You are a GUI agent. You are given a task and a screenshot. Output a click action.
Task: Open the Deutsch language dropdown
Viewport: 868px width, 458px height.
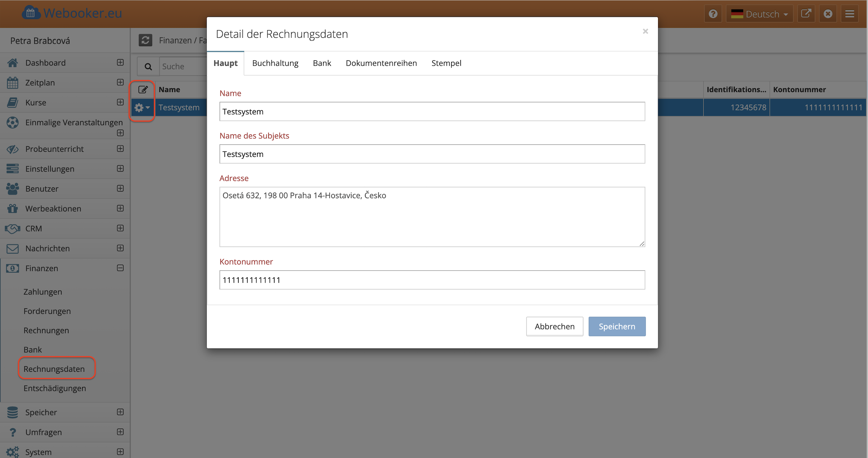[x=759, y=14]
